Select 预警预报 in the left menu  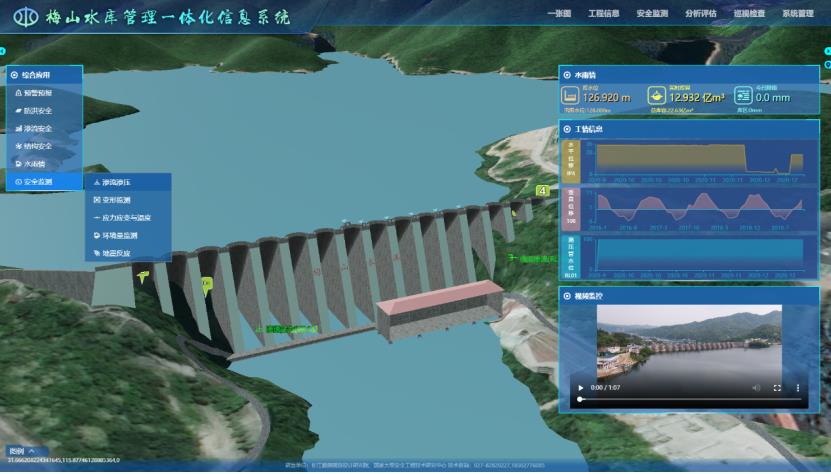tap(45, 93)
